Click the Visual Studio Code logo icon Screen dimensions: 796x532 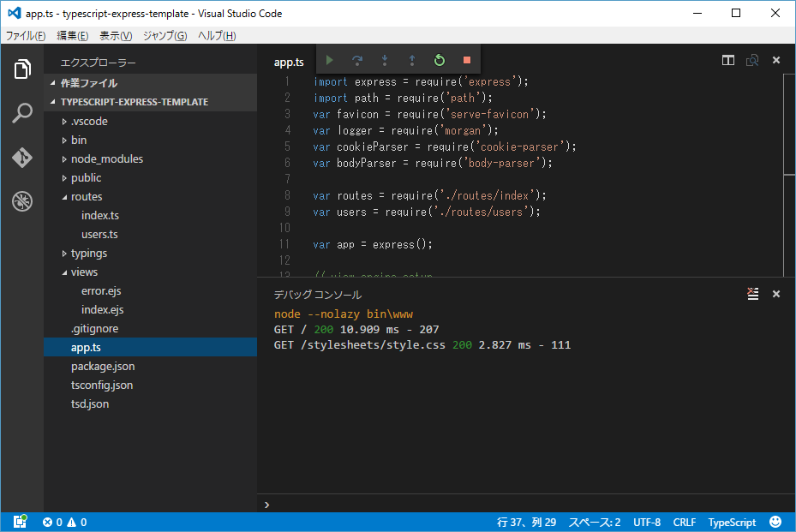tap(15, 13)
